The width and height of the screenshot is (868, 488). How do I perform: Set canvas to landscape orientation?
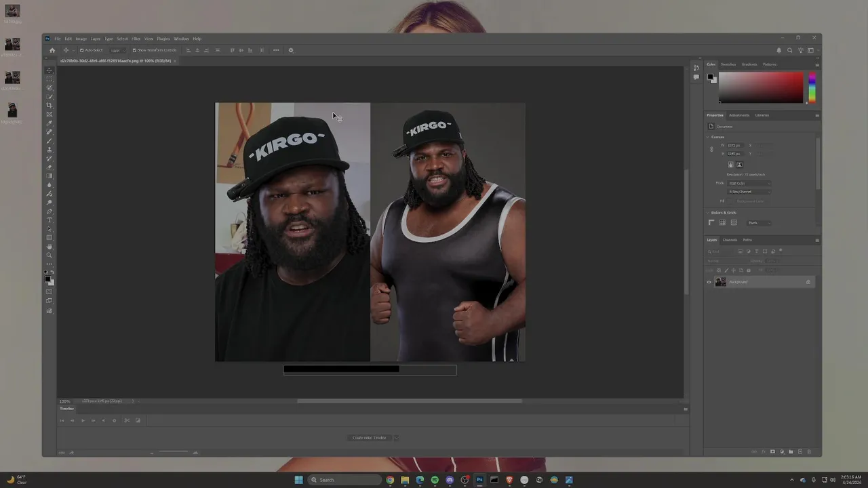click(740, 165)
